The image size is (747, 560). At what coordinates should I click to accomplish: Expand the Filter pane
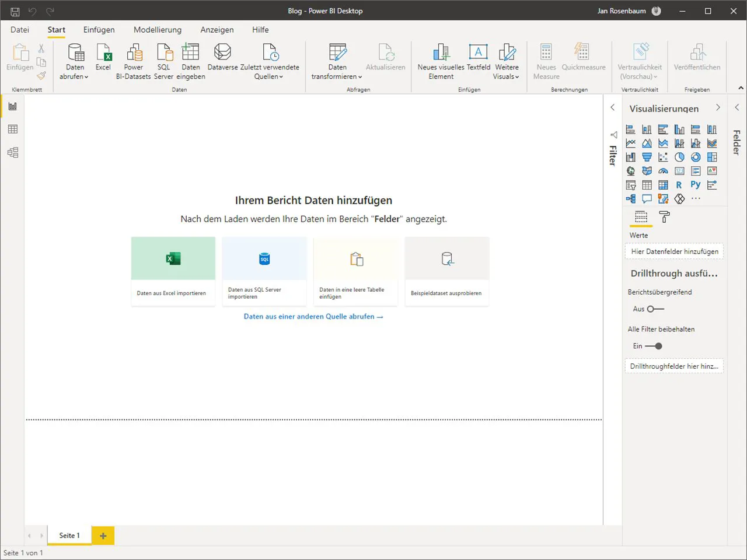coord(613,107)
